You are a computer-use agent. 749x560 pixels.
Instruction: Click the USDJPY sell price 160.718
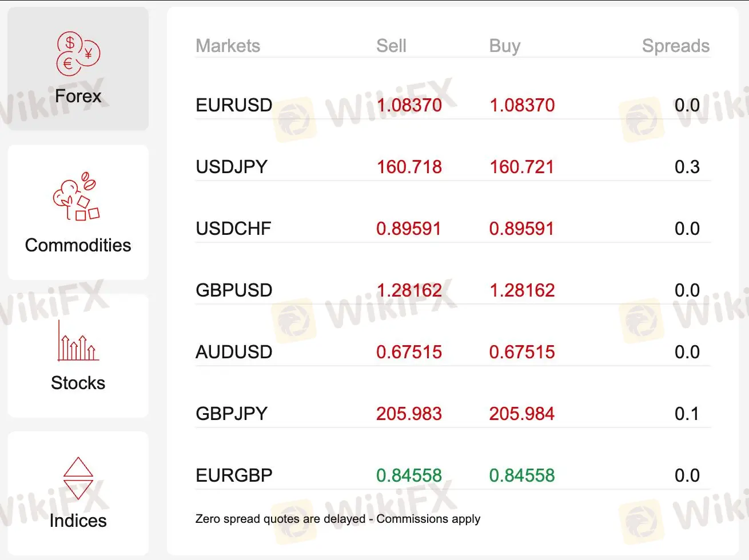409,167
